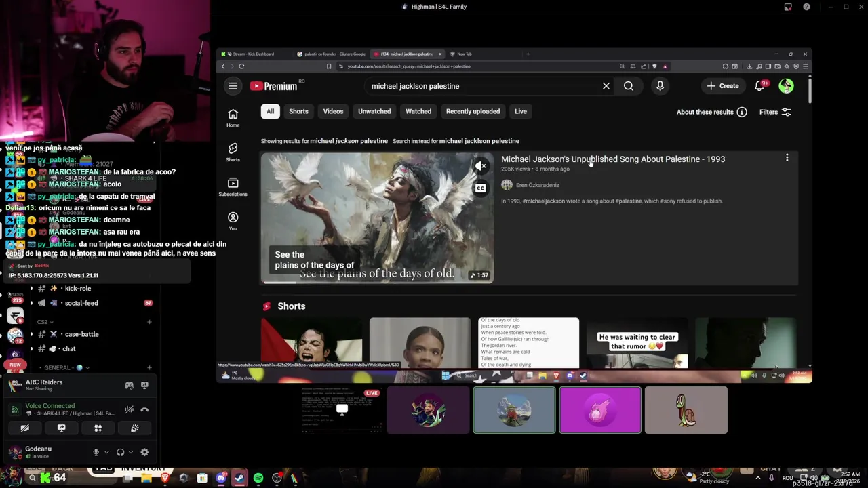The height and width of the screenshot is (488, 868).
Task: Toggle closed captions on video preview
Action: 480,188
